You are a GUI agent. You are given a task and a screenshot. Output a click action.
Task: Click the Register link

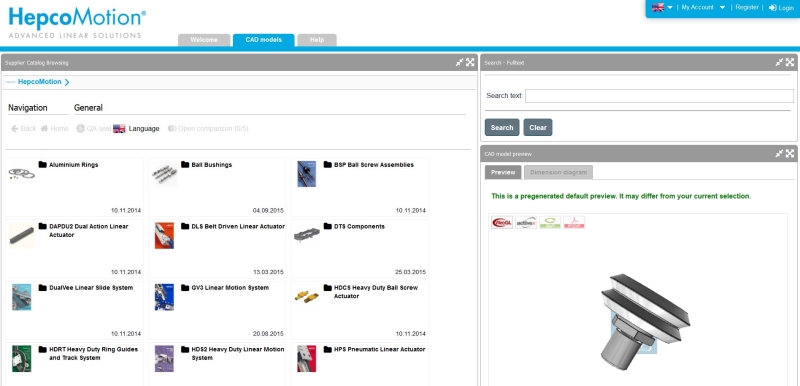point(747,7)
